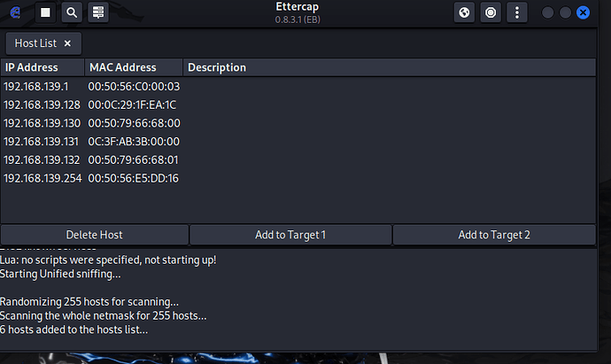Close the Host List tab
The image size is (611, 364).
tap(67, 43)
